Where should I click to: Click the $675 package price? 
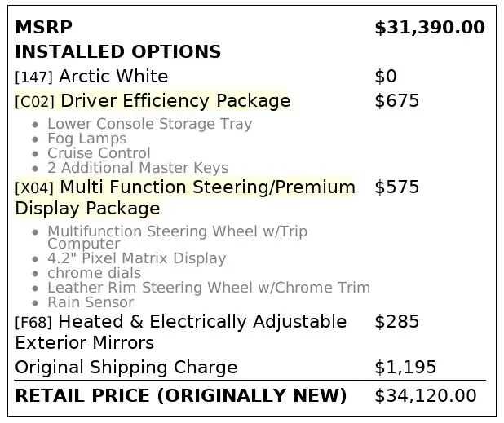(x=396, y=101)
